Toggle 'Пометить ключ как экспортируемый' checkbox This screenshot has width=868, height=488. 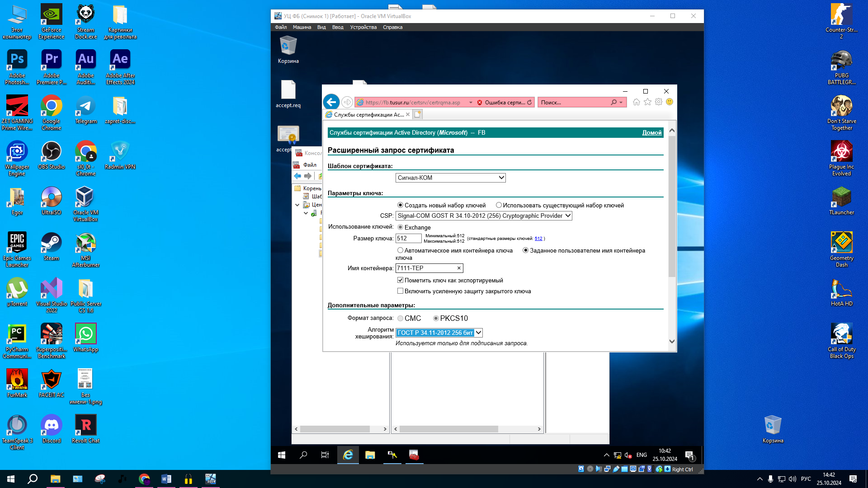400,280
